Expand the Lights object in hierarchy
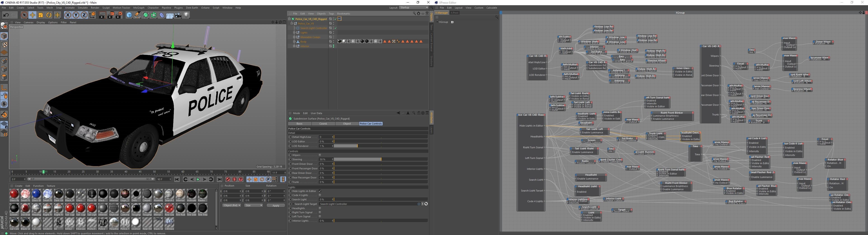Viewport: 868px width, 235px height. (x=294, y=33)
